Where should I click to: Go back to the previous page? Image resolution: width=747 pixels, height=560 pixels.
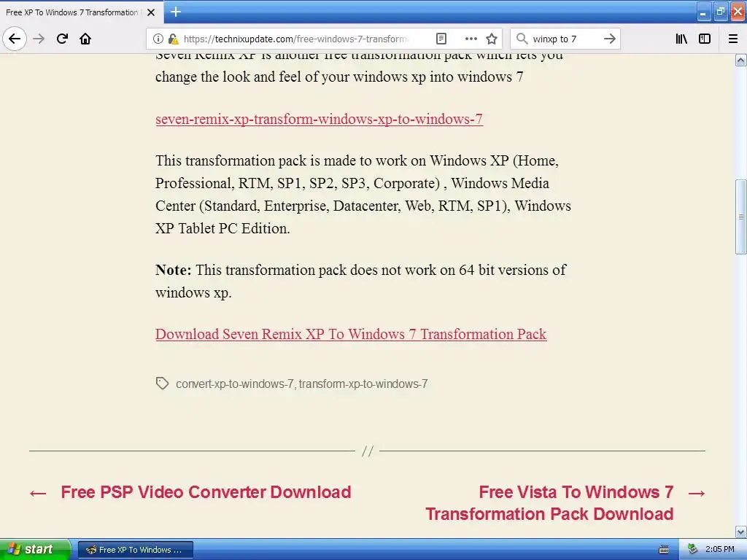coord(15,39)
